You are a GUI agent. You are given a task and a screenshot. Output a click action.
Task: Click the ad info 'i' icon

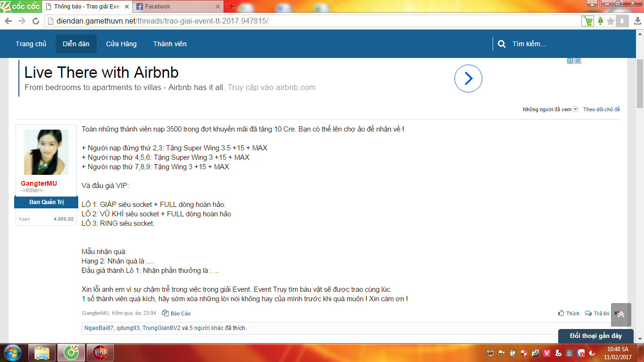click(x=570, y=61)
